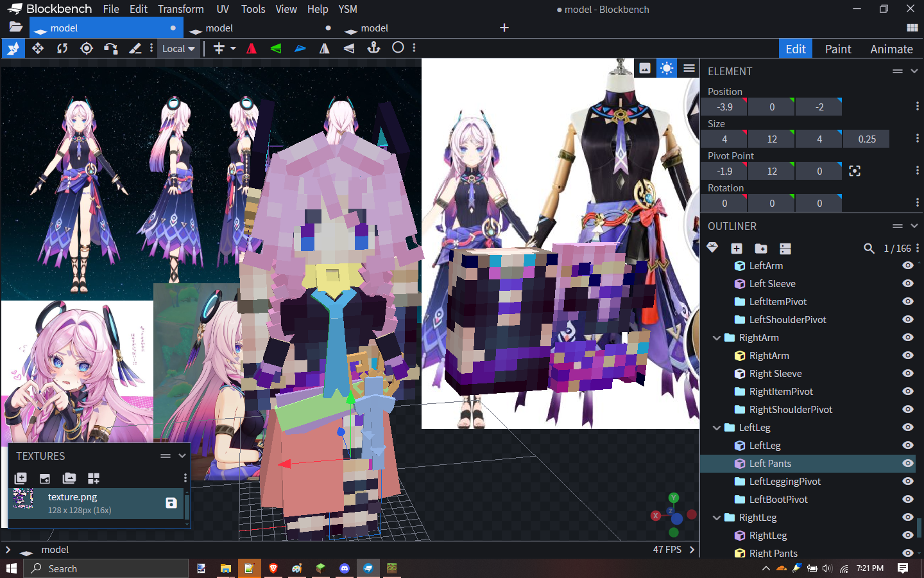This screenshot has height=578, width=924.
Task: Switch to the third model project tab
Action: click(416, 28)
